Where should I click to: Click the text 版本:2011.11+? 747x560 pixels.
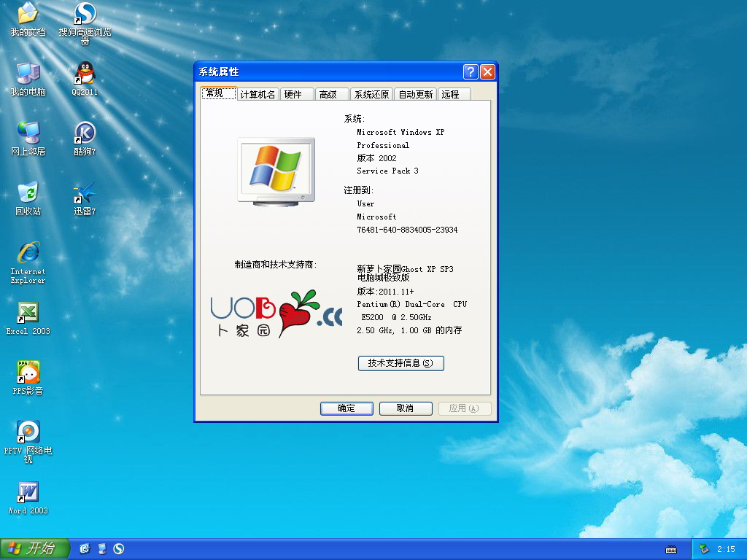pos(385,292)
